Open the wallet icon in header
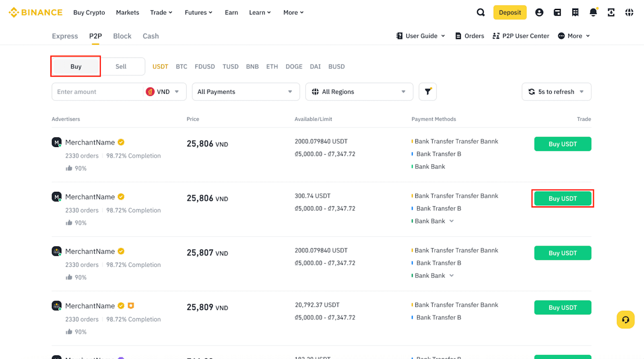The image size is (644, 359). (557, 12)
